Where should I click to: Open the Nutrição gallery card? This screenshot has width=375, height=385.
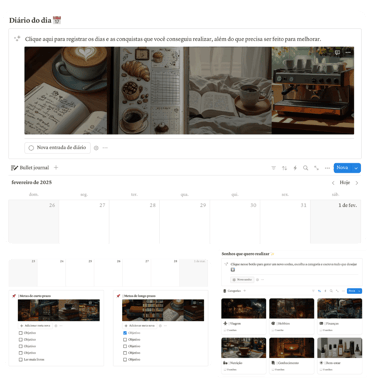point(244,356)
